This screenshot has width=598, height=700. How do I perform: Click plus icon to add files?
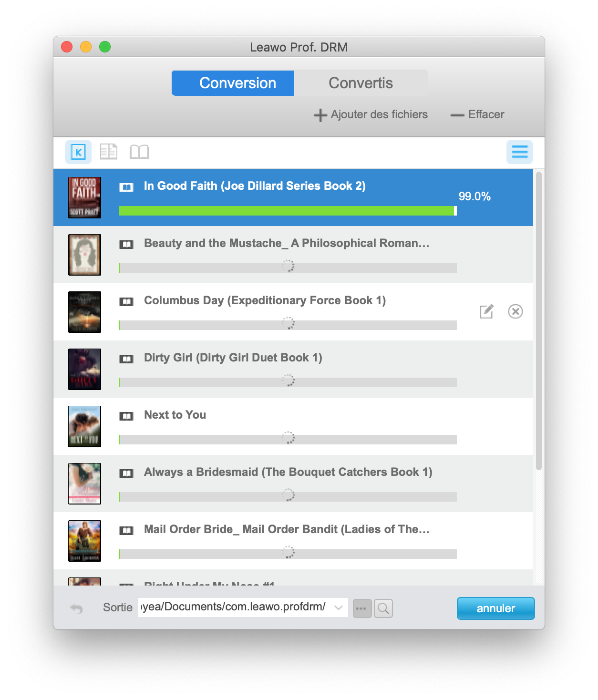(320, 115)
